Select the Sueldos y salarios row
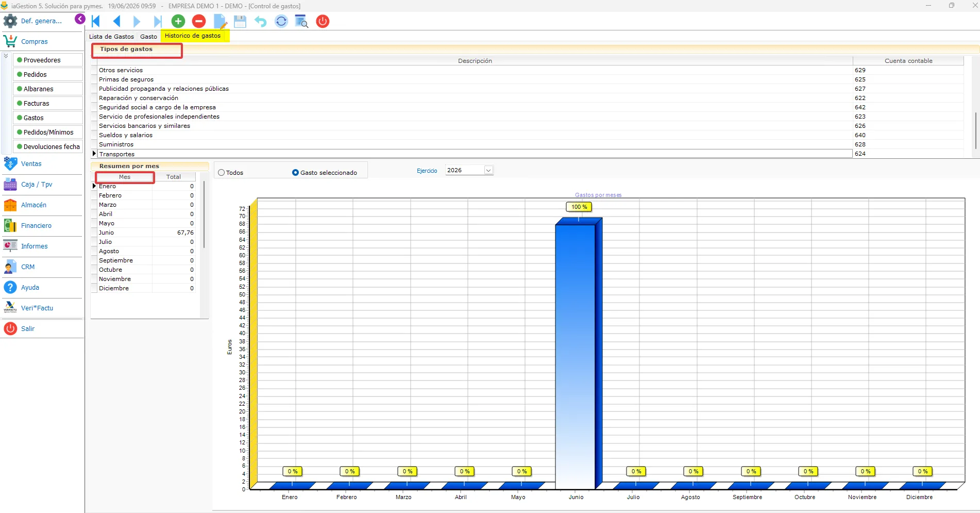Screen dimensions: 980x513 (x=474, y=135)
